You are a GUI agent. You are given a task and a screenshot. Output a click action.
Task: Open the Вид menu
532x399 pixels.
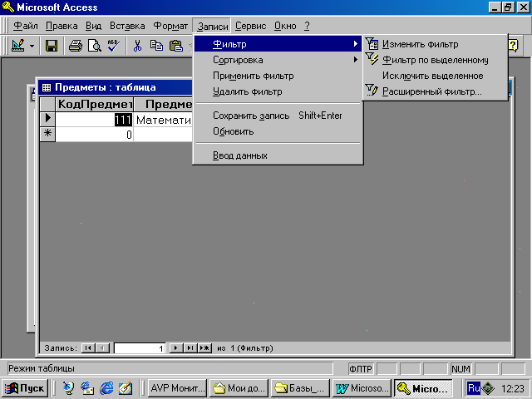(x=93, y=26)
